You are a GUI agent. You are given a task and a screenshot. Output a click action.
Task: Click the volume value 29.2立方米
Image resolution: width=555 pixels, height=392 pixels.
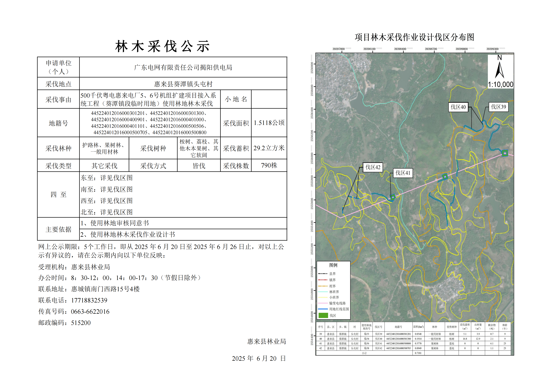[x=269, y=148]
